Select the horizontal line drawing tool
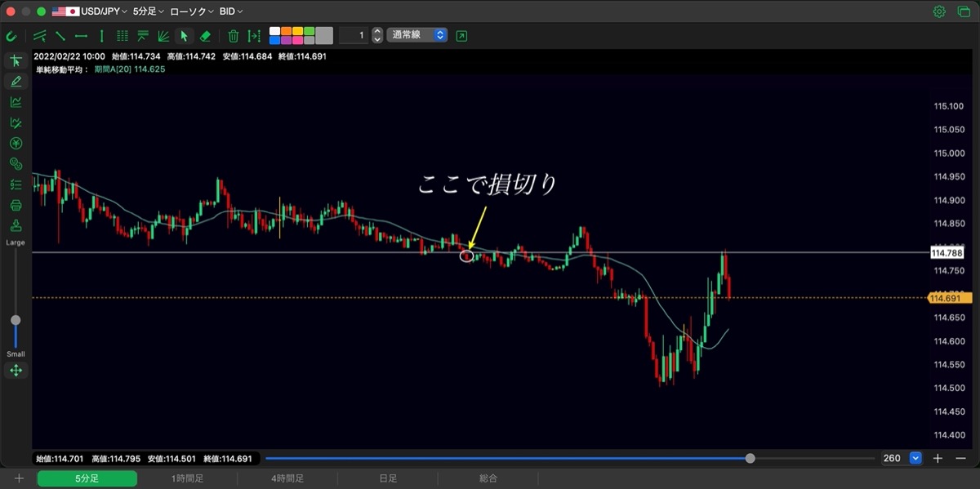Screen dimensions: 980x489 click(x=81, y=36)
